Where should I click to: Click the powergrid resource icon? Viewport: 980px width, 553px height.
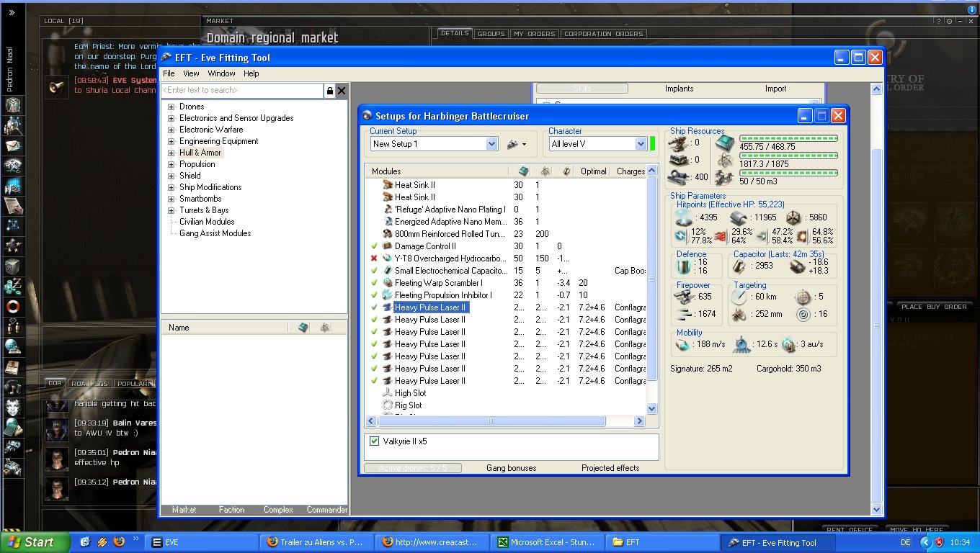point(726,160)
